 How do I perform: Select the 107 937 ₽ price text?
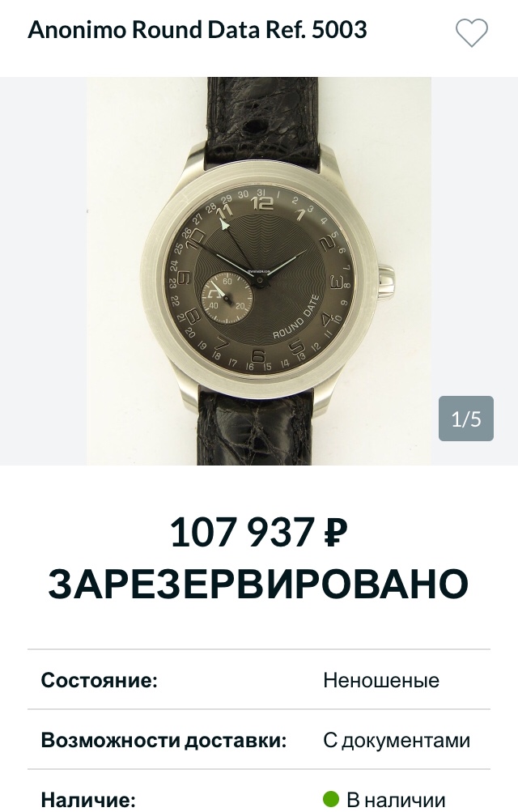point(259,533)
